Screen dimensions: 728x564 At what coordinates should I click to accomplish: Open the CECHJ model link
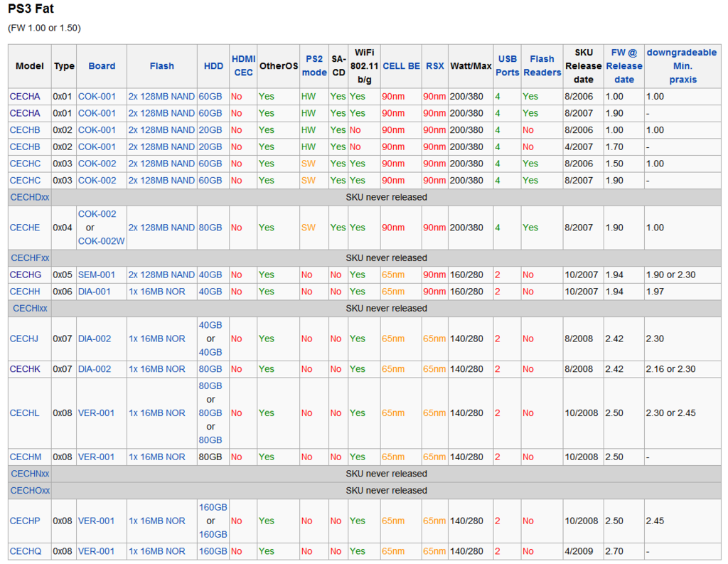pyautogui.click(x=24, y=339)
